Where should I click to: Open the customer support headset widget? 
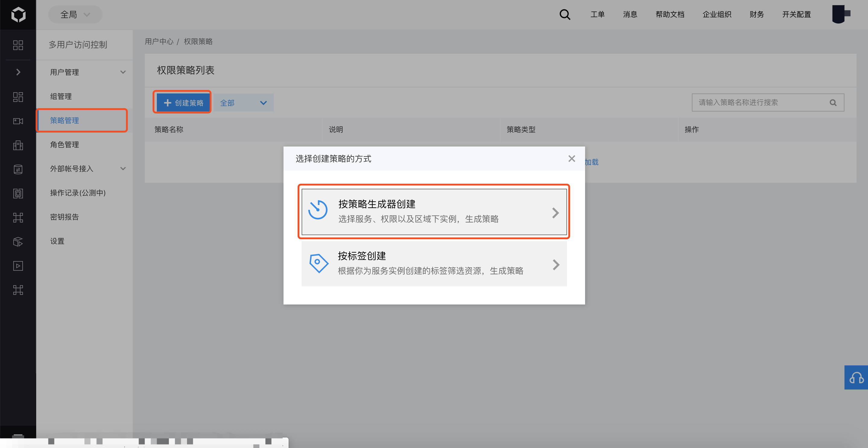pyautogui.click(x=856, y=377)
